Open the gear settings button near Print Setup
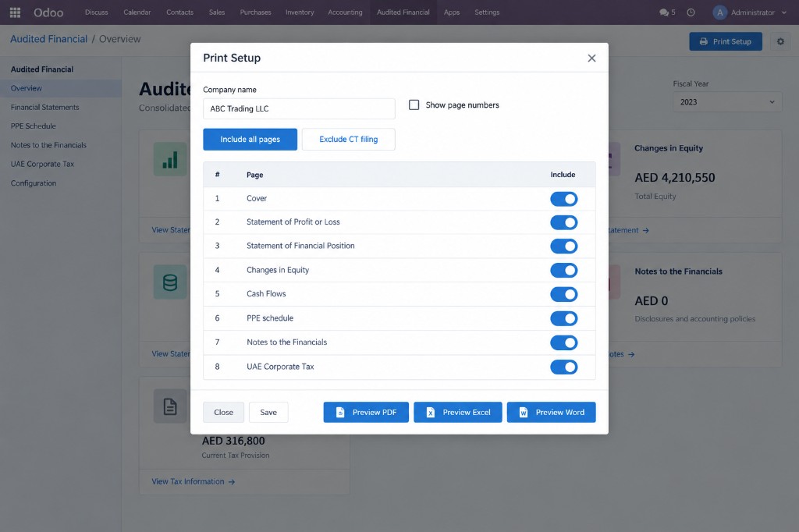Screen dimensions: 799x532 [x=780, y=41]
